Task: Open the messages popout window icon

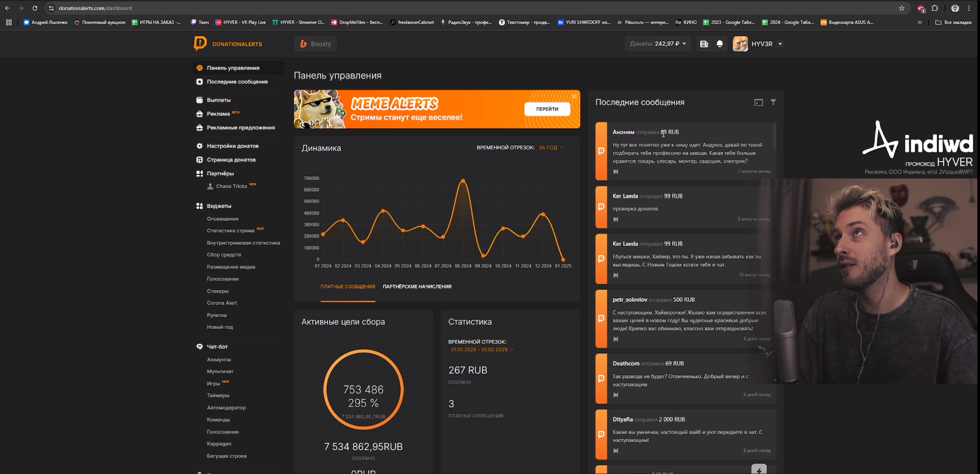Action: point(758,102)
